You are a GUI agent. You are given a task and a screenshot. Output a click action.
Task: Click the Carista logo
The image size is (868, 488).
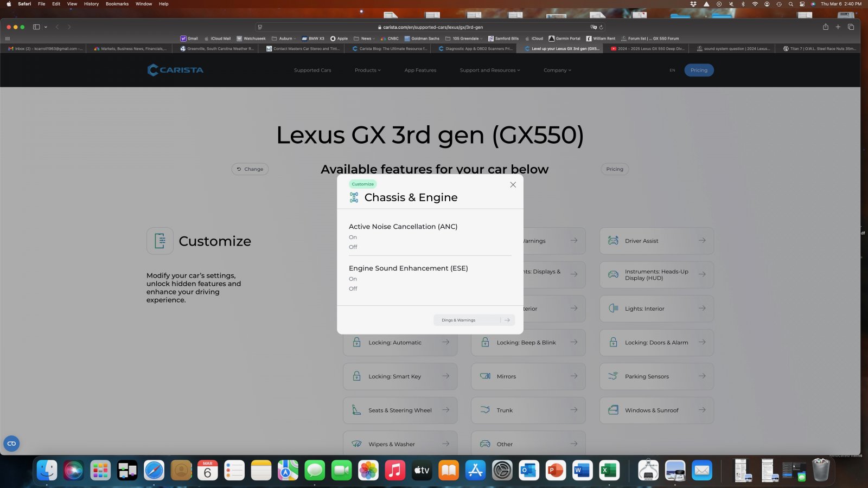pos(175,70)
